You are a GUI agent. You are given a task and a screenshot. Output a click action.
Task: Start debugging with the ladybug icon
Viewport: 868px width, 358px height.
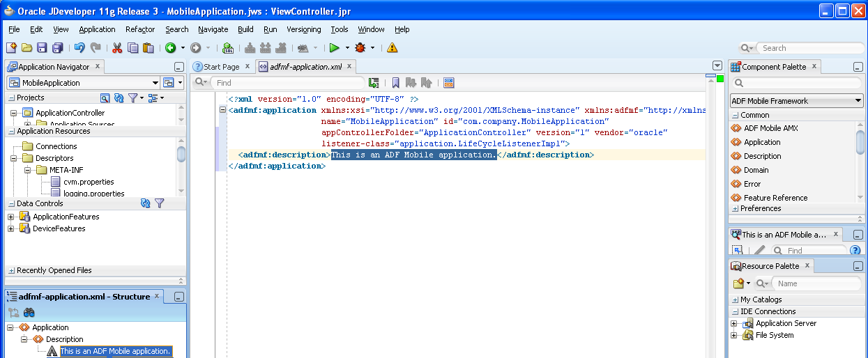(x=360, y=48)
